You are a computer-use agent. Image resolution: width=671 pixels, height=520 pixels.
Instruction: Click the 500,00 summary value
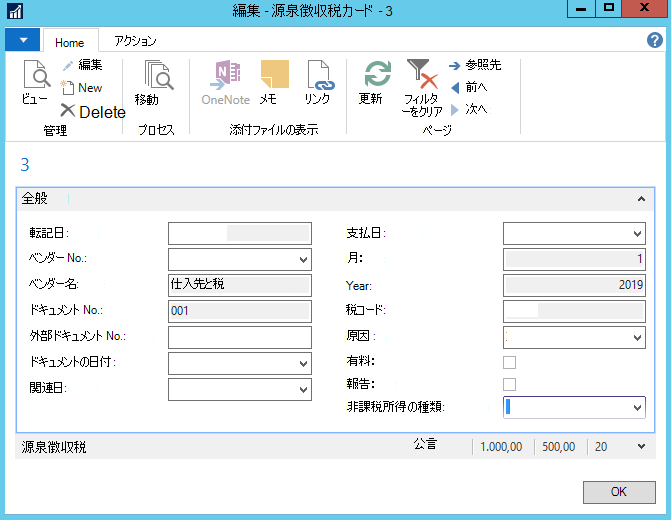558,447
